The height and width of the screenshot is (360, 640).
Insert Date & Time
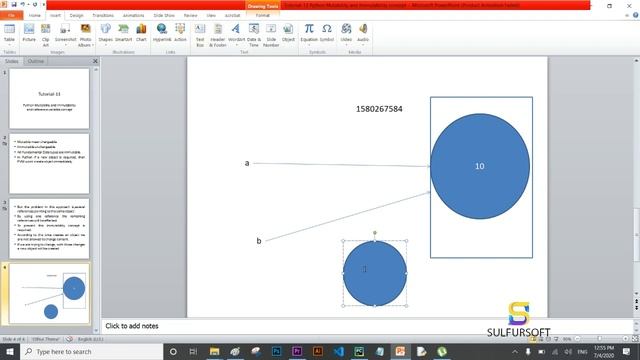tap(254, 35)
